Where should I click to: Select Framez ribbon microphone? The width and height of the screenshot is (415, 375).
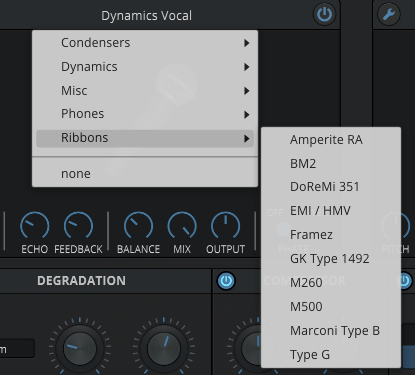pos(331,235)
